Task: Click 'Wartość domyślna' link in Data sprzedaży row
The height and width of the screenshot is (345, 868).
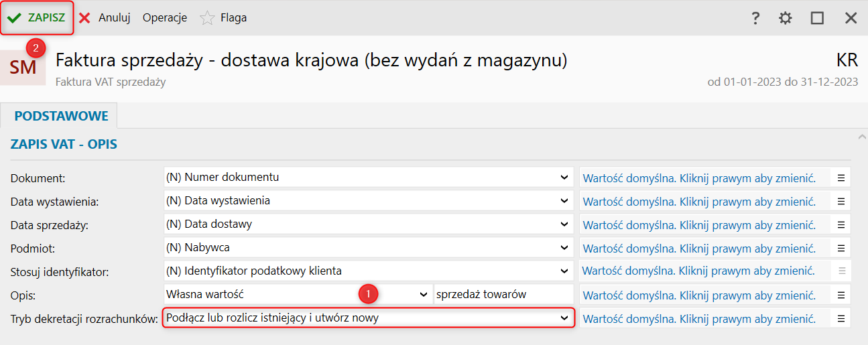Action: click(699, 225)
